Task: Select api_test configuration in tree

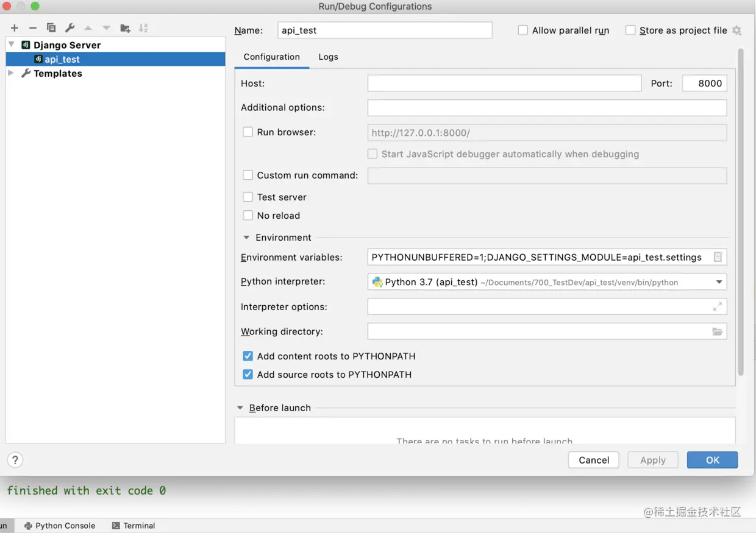Action: (116, 59)
